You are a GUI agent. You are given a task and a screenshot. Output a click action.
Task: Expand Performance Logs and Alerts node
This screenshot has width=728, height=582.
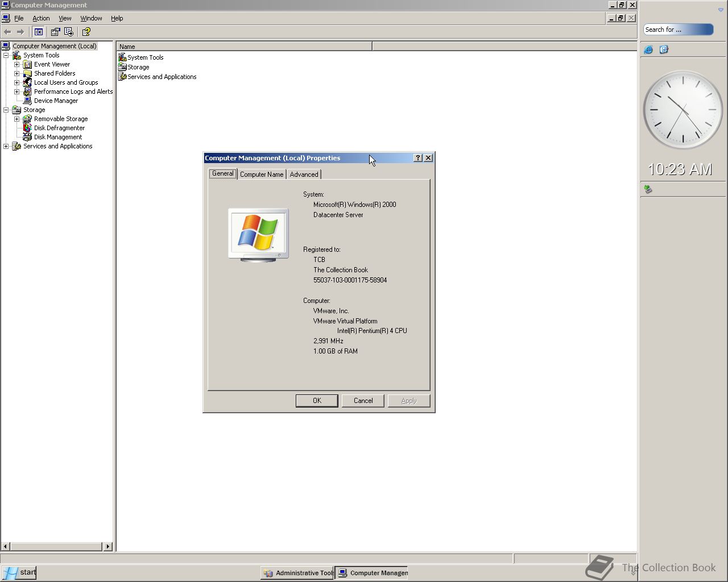(17, 92)
